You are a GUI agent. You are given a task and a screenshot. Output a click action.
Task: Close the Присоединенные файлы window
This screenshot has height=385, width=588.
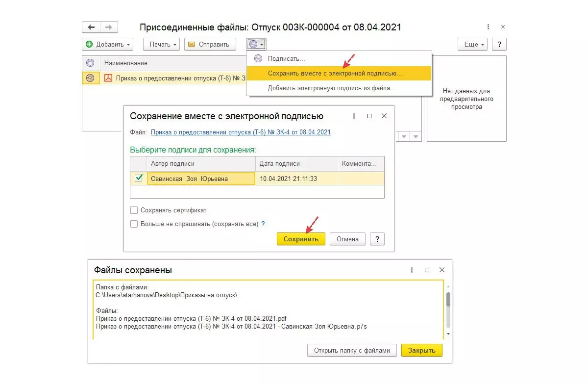[503, 27]
